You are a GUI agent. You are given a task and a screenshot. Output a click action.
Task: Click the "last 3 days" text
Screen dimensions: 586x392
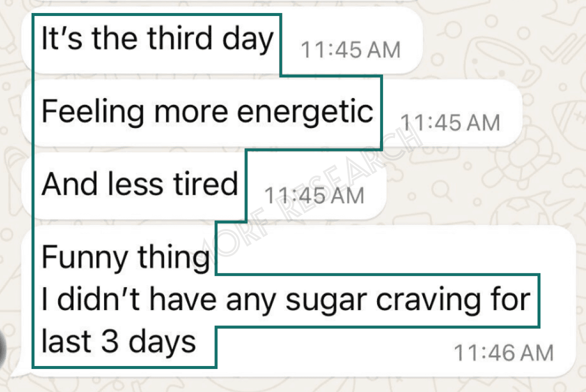118,341
